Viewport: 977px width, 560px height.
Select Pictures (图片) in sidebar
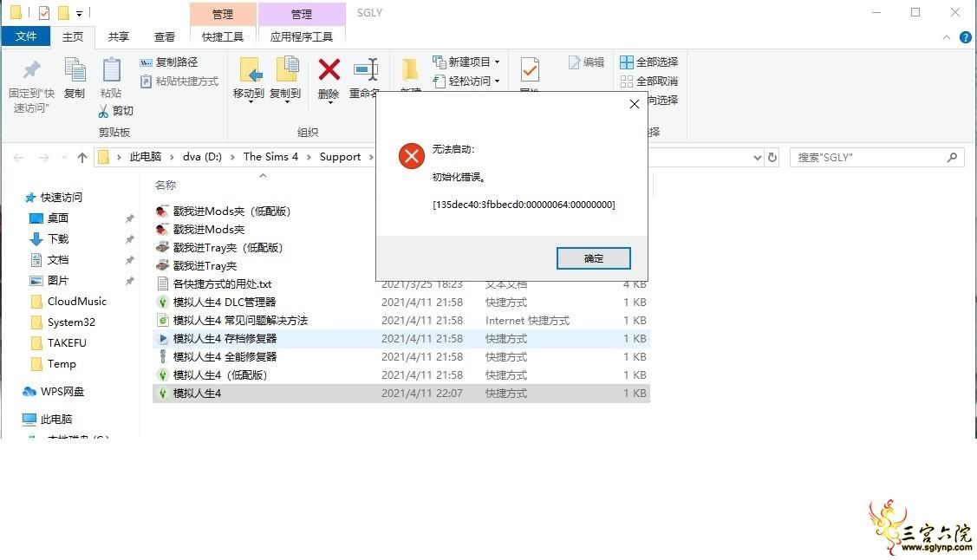pyautogui.click(x=50, y=281)
